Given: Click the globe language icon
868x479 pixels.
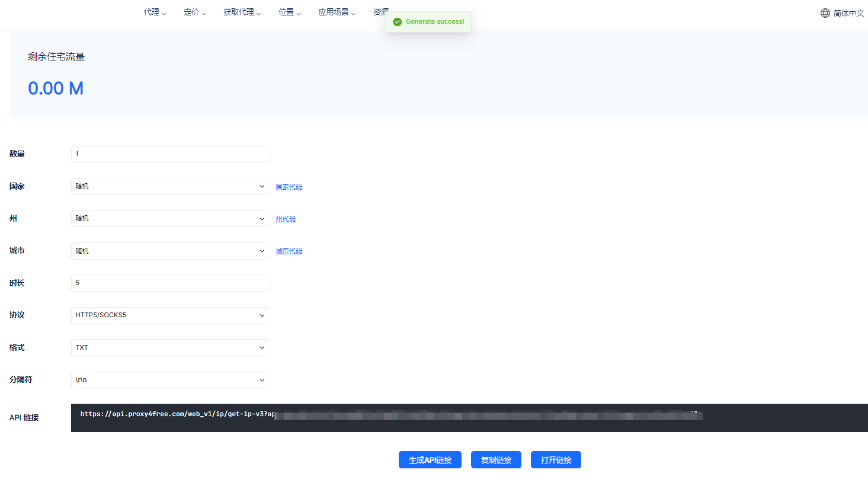Looking at the screenshot, I should point(825,13).
